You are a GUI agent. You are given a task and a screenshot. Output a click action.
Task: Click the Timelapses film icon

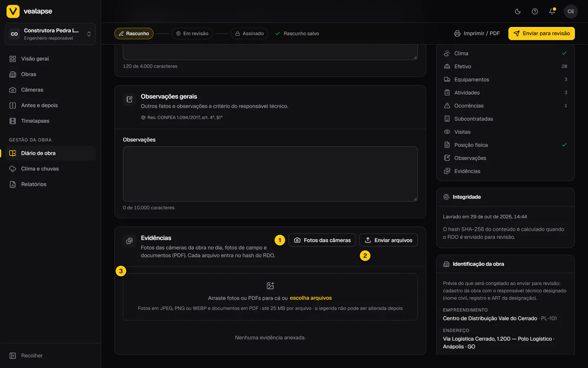coord(13,121)
